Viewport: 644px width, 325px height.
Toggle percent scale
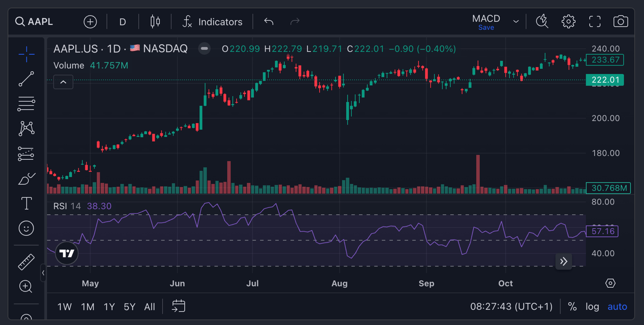tap(572, 307)
